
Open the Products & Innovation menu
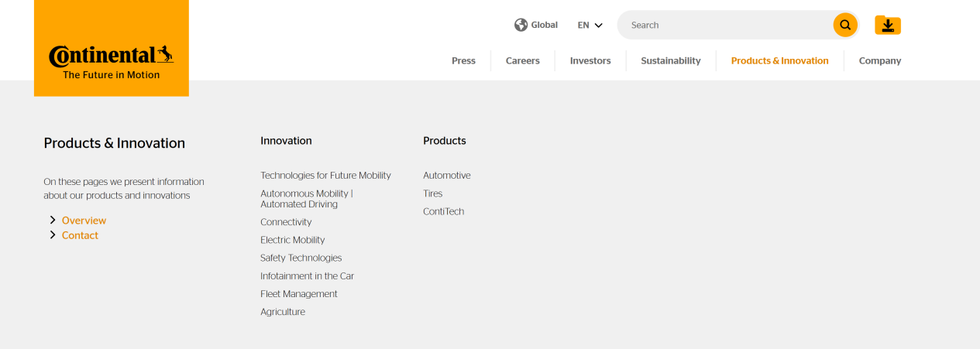point(779,60)
